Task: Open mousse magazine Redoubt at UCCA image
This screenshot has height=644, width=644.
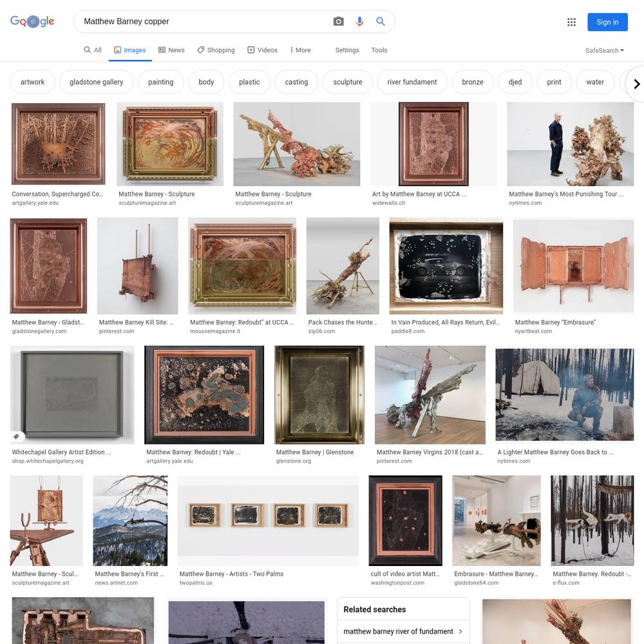Action: (x=242, y=266)
